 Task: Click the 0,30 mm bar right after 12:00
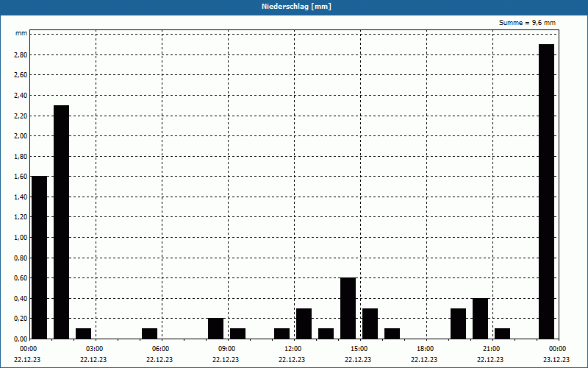point(304,323)
